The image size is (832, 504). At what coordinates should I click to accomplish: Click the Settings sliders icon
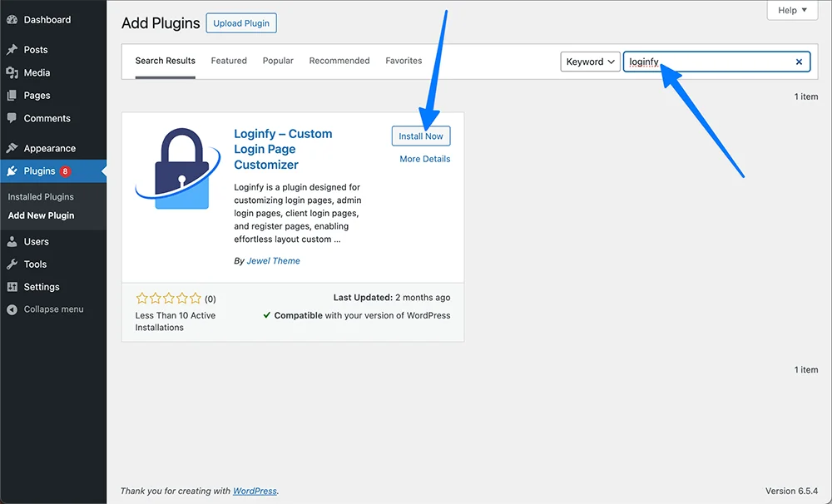[x=12, y=287]
